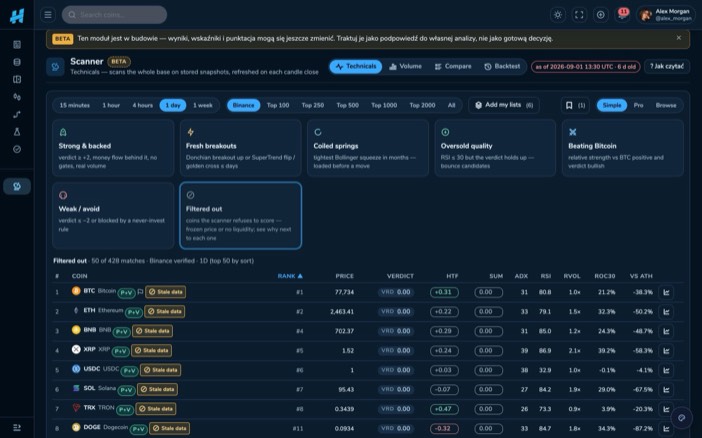Select the Top 1000 universe filter
This screenshot has height=438, width=702.
click(384, 105)
